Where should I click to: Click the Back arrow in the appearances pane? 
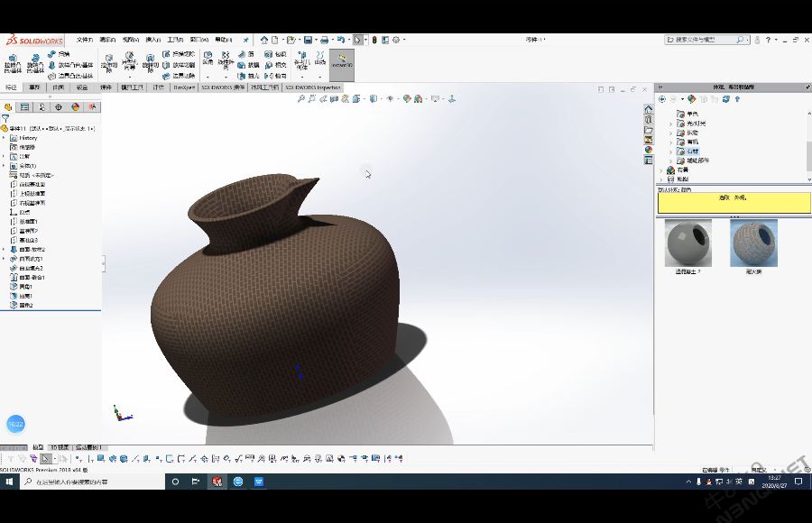pos(662,99)
